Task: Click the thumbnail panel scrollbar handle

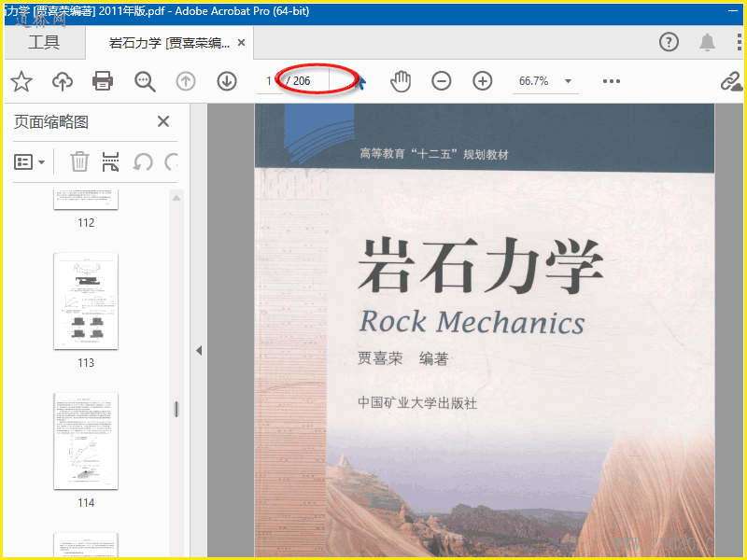Action: tap(176, 409)
